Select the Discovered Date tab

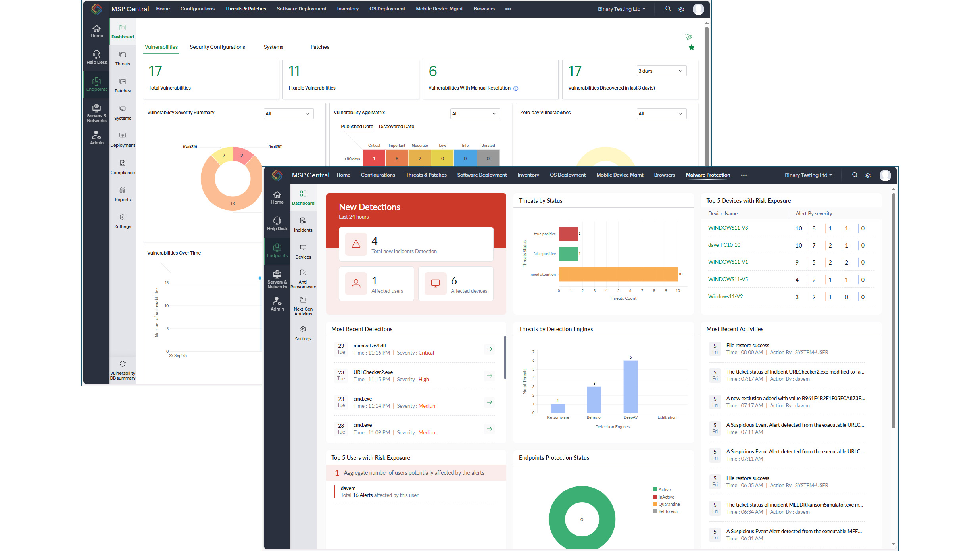click(396, 127)
